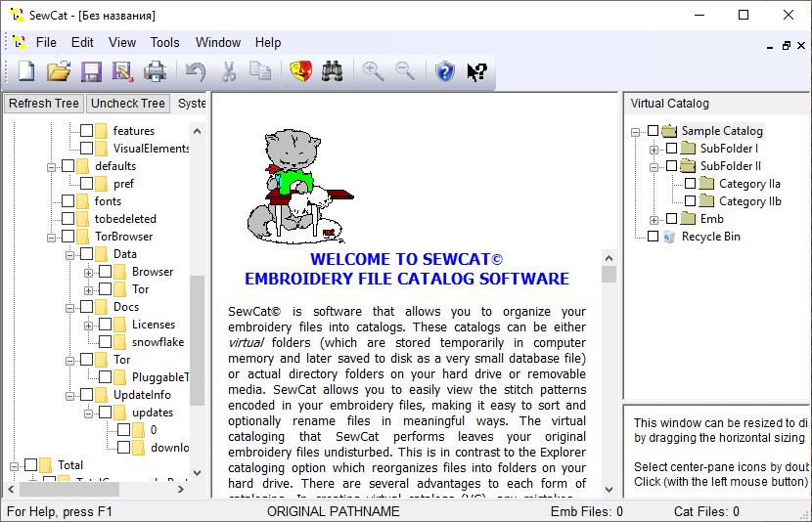Click the binoculars Find icon

pos(332,71)
